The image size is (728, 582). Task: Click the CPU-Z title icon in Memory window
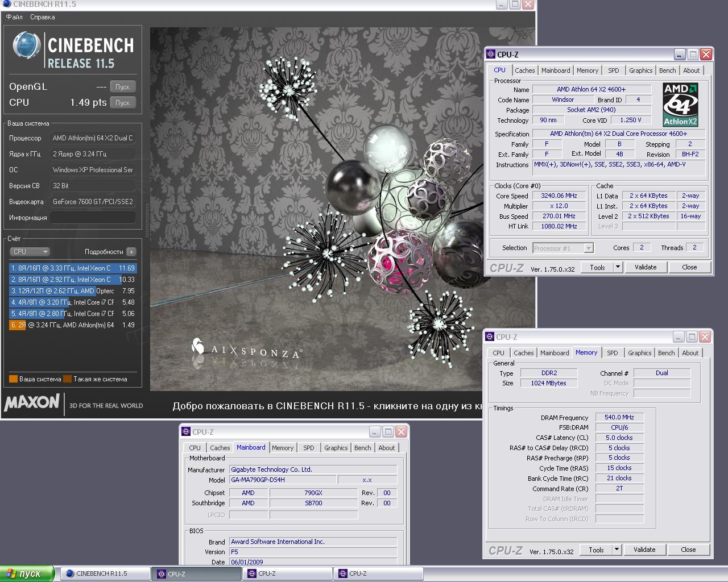coord(490,337)
